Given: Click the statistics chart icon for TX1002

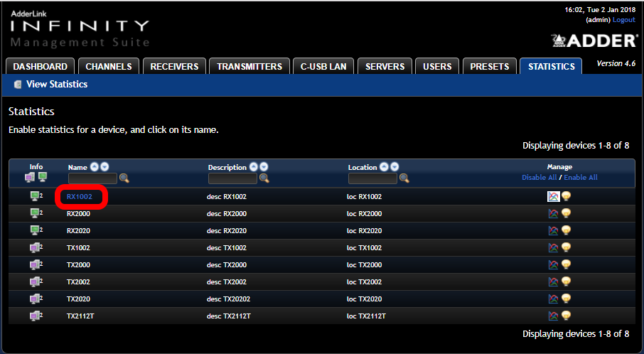Looking at the screenshot, I should coord(553,247).
